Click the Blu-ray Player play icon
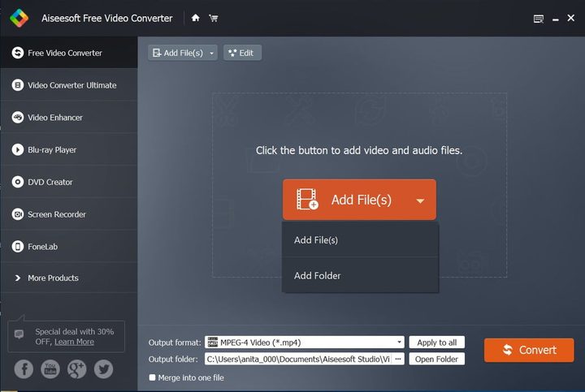The width and height of the screenshot is (585, 392). pos(18,150)
